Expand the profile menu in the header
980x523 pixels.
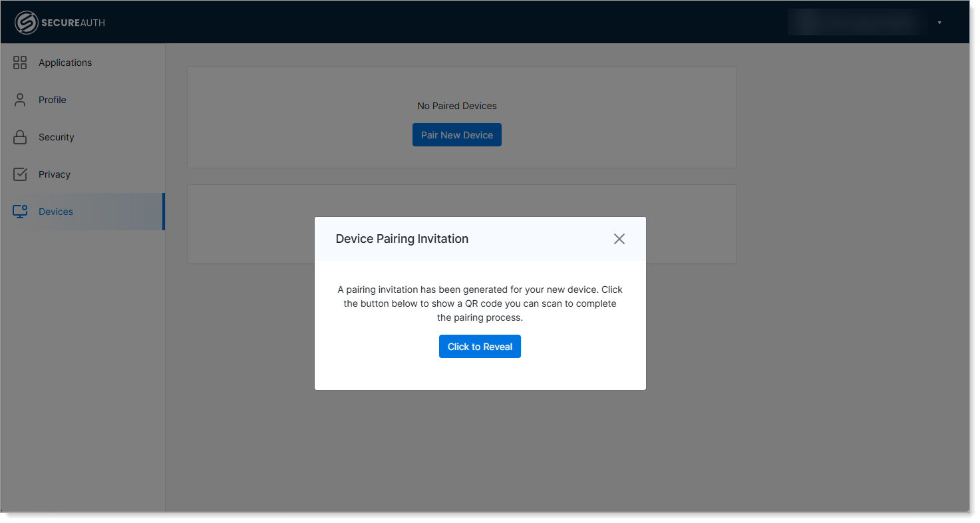click(939, 22)
